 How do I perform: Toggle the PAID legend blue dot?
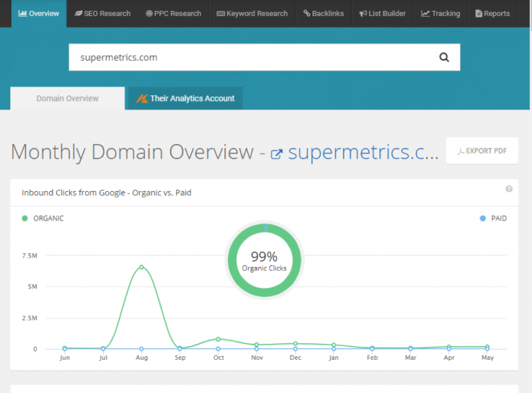tap(483, 218)
